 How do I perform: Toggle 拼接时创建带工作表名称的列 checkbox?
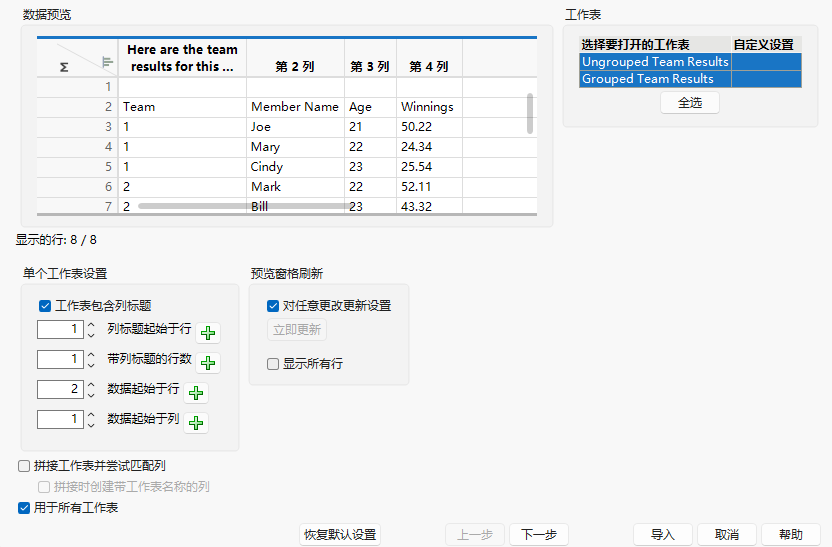pyautogui.click(x=44, y=487)
